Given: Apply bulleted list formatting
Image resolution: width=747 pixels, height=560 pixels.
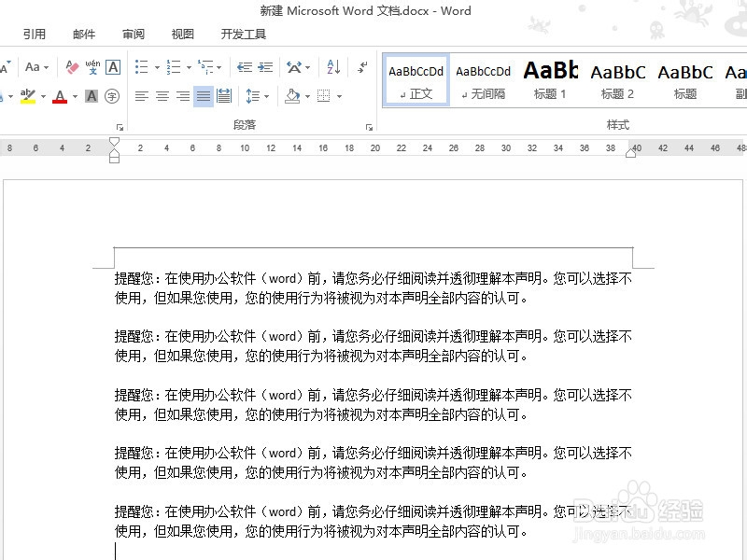Looking at the screenshot, I should pyautogui.click(x=142, y=67).
